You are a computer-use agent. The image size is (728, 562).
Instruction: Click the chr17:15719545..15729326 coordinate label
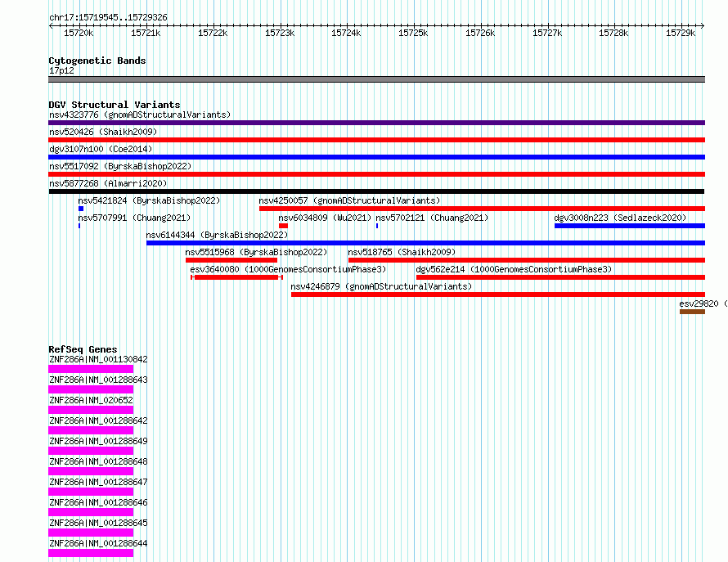[x=108, y=17]
